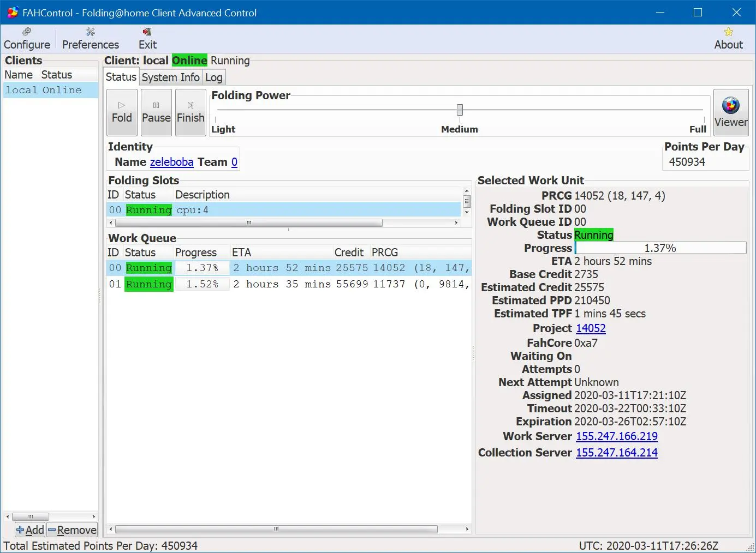Open the Log tab
756x553 pixels.
click(x=214, y=77)
